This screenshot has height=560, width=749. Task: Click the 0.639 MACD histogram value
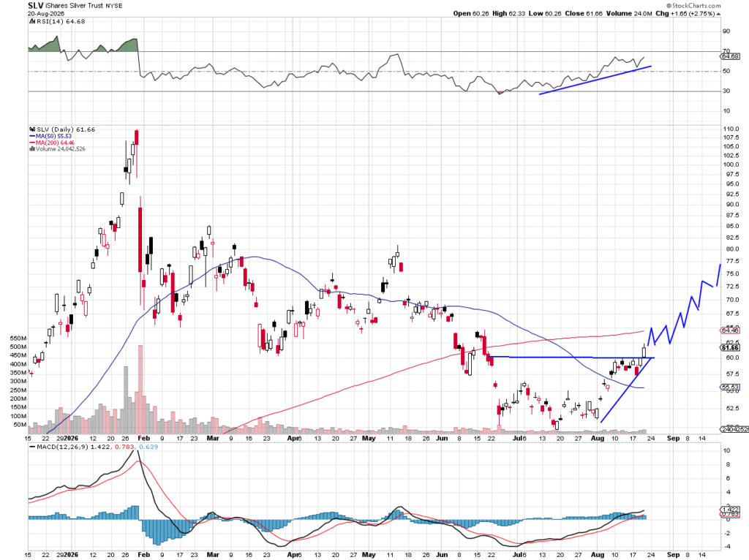(x=148, y=447)
